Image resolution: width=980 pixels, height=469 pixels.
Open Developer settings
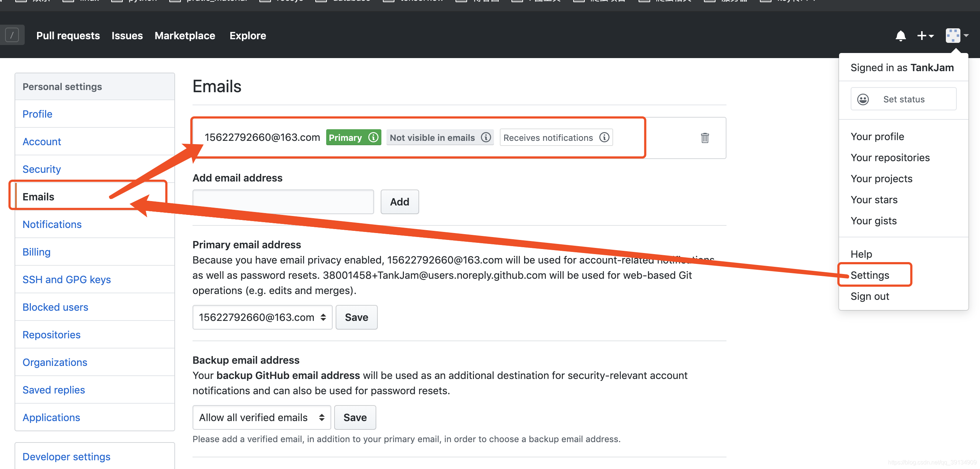95,456
